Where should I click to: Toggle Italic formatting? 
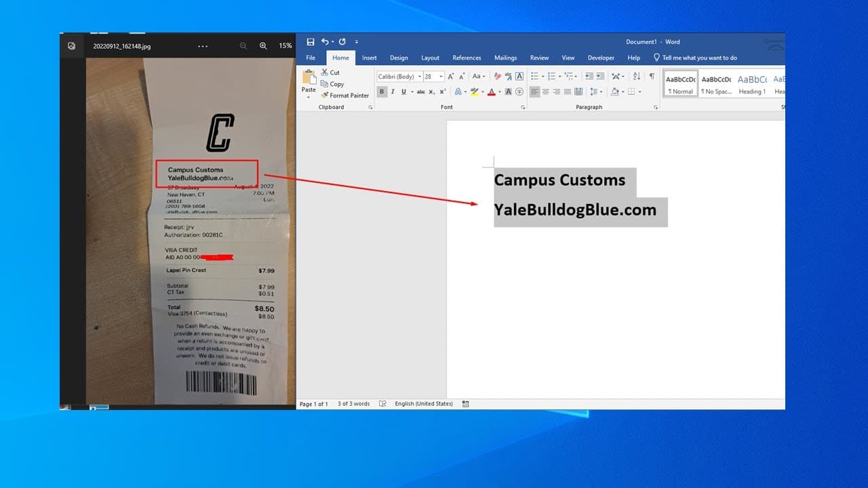pos(393,91)
